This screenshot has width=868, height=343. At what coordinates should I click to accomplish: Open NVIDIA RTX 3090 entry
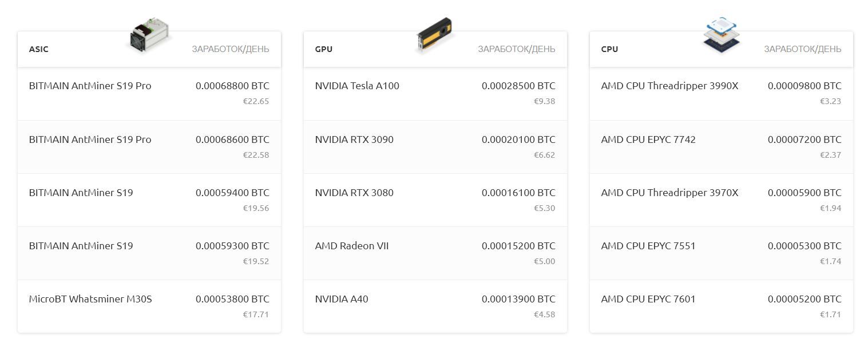click(x=435, y=147)
